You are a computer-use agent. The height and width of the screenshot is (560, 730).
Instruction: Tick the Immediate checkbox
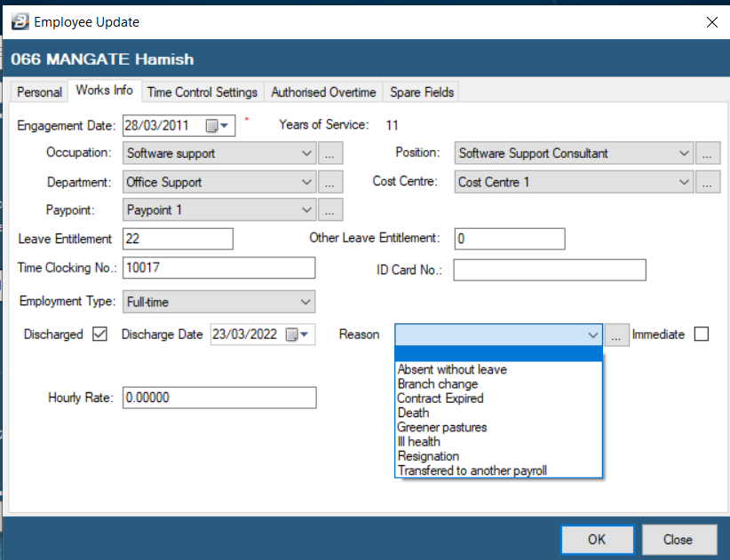701,334
